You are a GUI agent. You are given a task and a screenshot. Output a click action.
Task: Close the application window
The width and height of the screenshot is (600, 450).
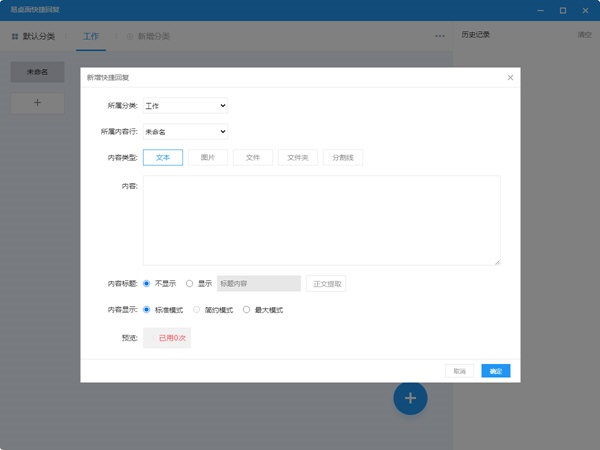(585, 10)
